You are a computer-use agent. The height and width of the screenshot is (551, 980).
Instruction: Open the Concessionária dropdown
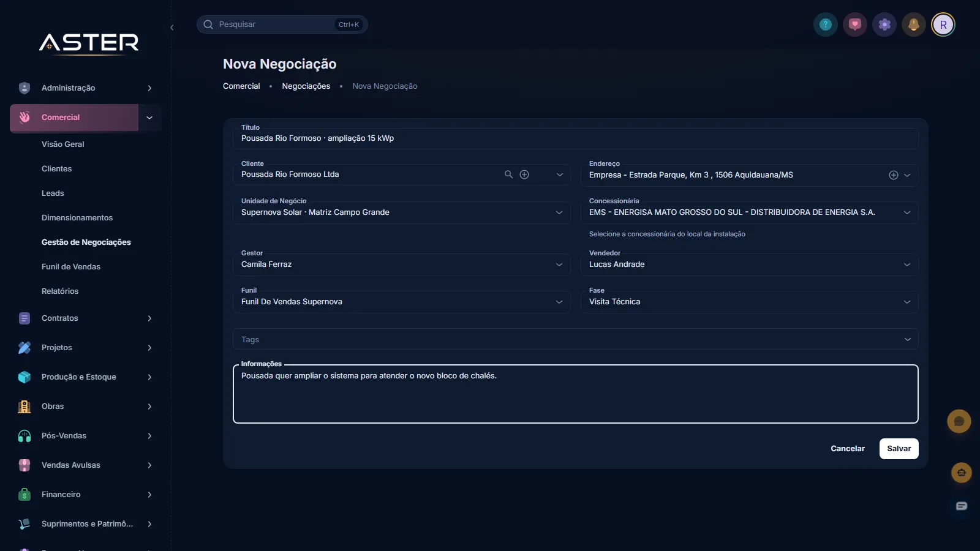point(750,212)
